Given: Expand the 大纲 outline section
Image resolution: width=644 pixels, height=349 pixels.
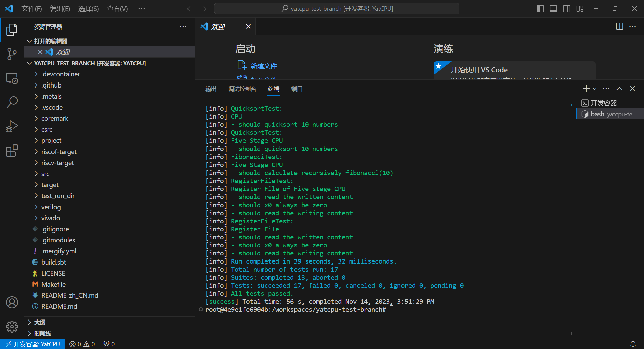Looking at the screenshot, I should pos(40,322).
